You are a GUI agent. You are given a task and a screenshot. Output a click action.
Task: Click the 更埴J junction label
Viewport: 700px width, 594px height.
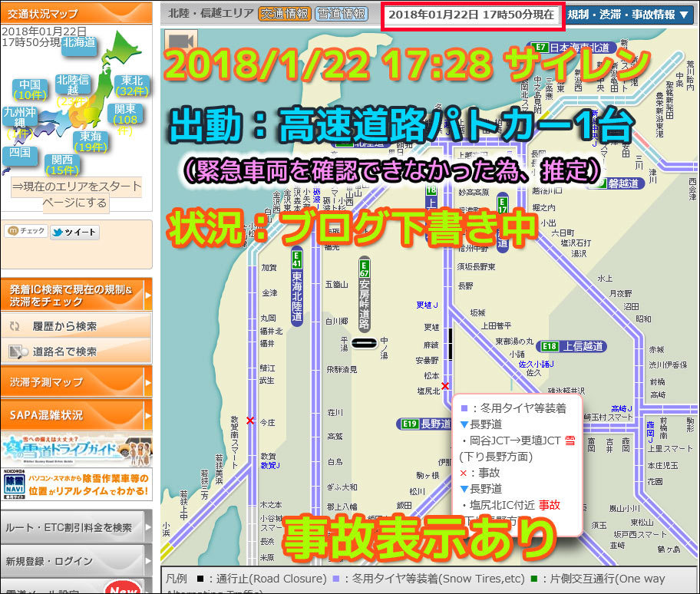(x=428, y=305)
